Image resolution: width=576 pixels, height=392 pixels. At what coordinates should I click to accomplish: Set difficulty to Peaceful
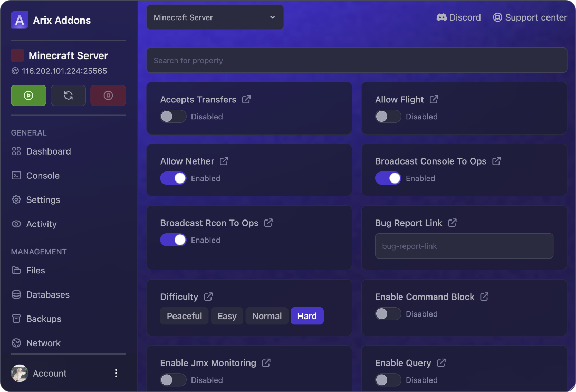[184, 316]
